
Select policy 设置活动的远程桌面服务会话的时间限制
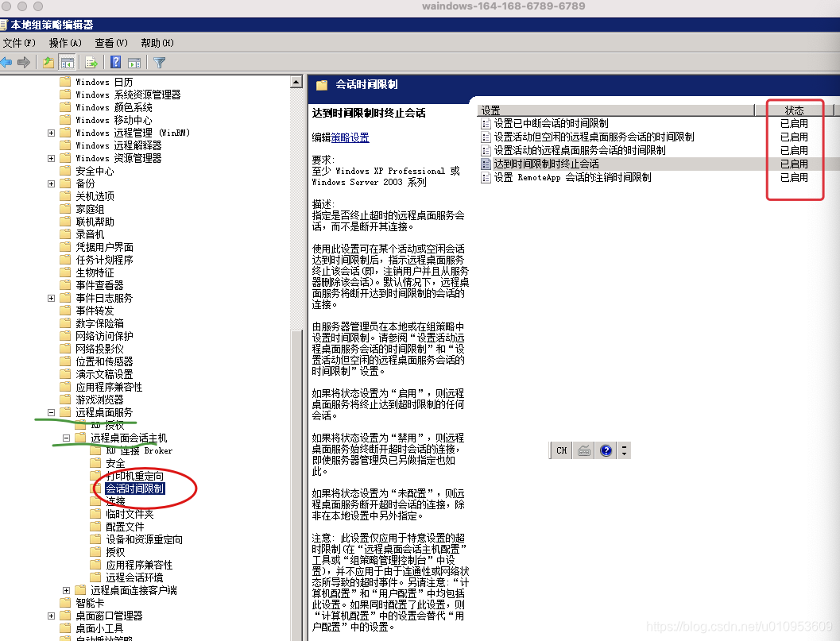579,150
